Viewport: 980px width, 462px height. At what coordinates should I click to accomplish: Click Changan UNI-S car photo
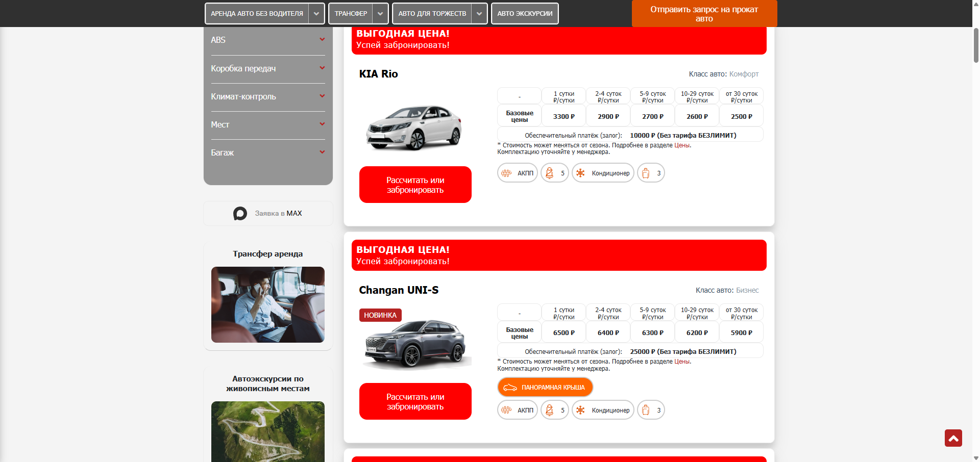[415, 344]
